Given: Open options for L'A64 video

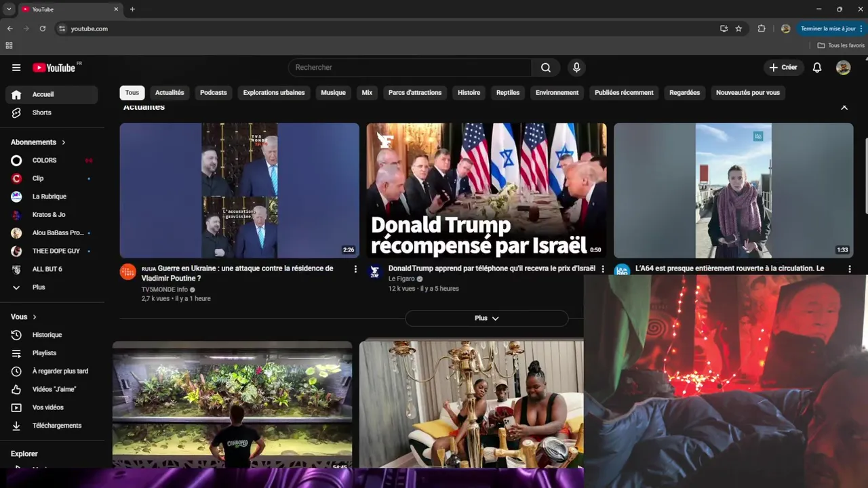Looking at the screenshot, I should 850,269.
